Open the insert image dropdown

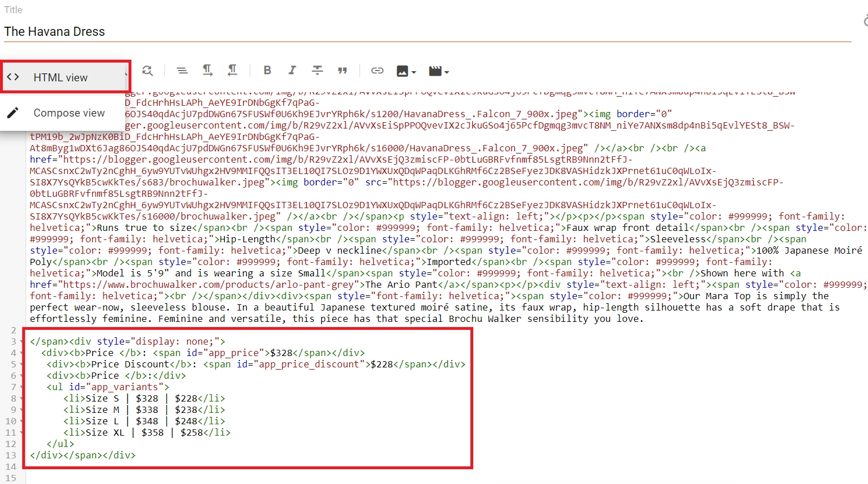[x=406, y=71]
